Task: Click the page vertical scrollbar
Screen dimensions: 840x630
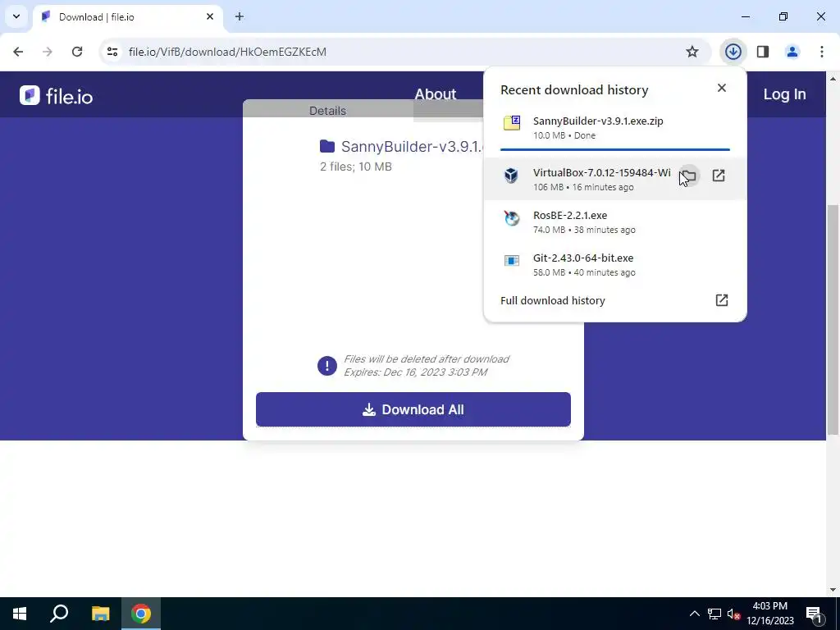Action: pos(833,320)
